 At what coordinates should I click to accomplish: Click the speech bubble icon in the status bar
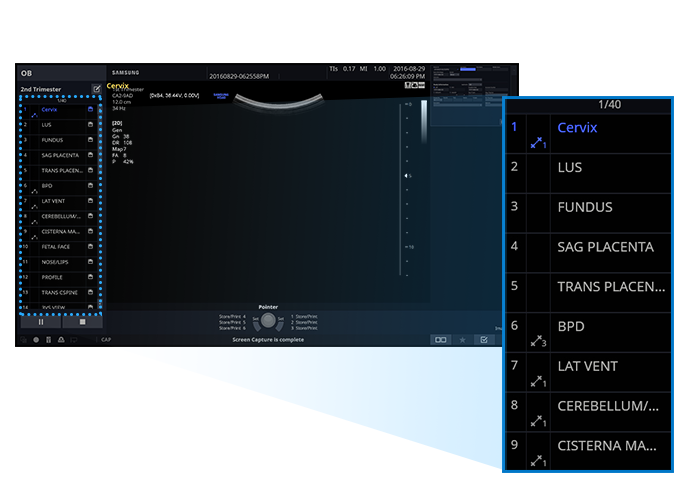click(x=74, y=340)
